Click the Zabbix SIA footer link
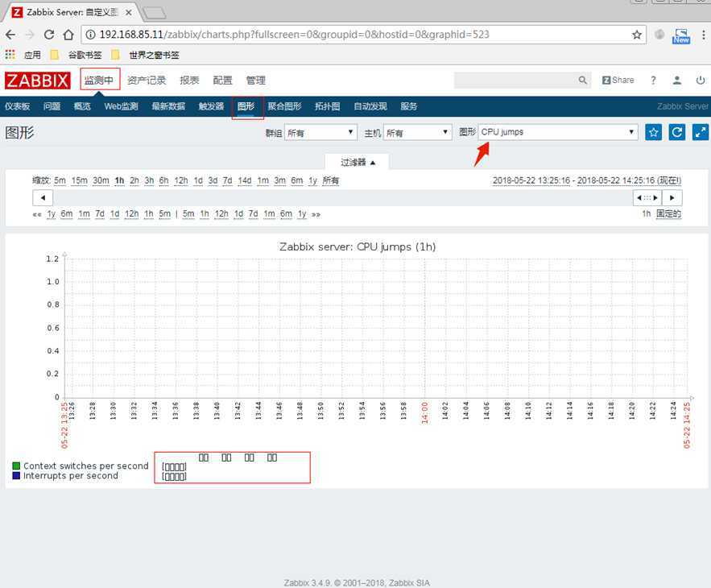The width and height of the screenshot is (711, 588). coord(408,583)
